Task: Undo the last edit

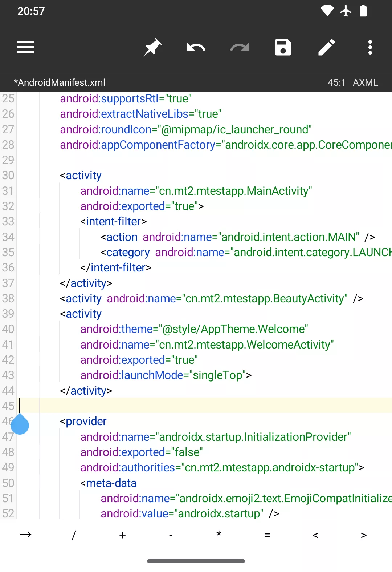Action: [196, 47]
